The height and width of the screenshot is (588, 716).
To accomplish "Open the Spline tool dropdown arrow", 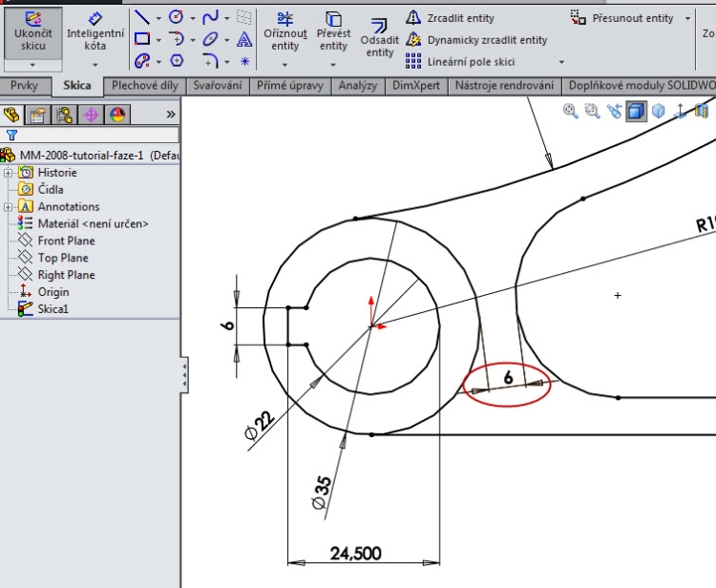I will click(227, 19).
